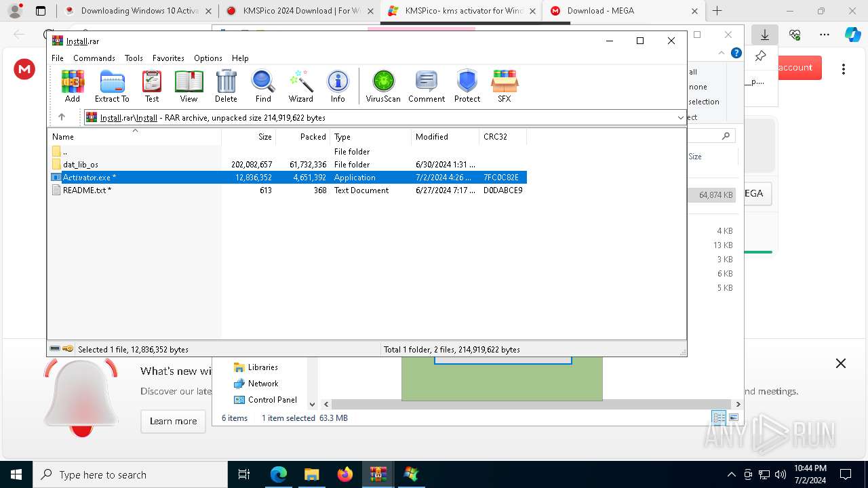Click the Learn more button
The width and height of the screenshot is (868, 488).
(173, 421)
